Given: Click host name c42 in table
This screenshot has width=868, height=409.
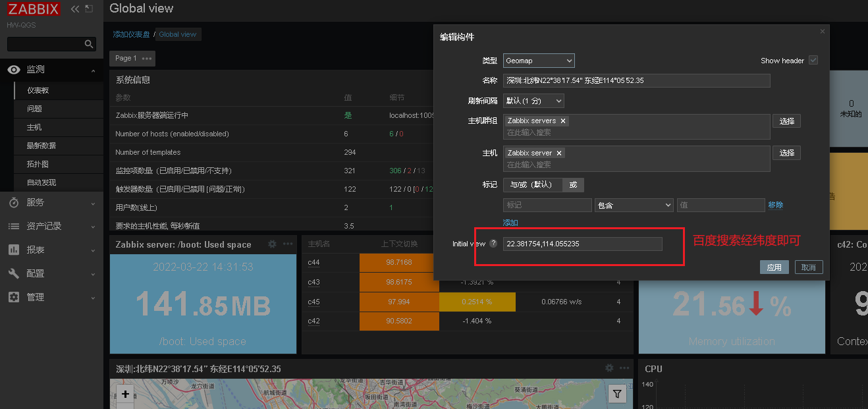Looking at the screenshot, I should 313,321.
